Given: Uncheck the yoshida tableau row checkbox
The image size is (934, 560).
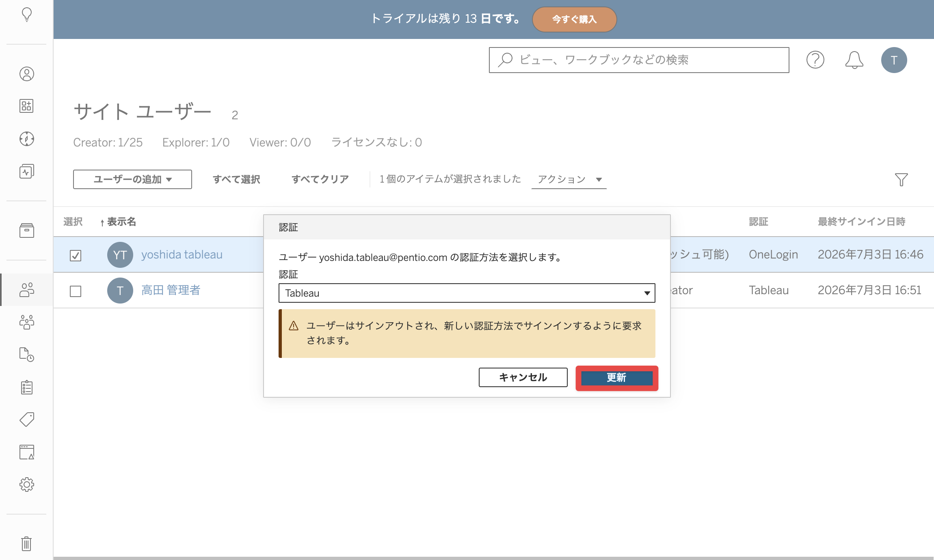Looking at the screenshot, I should [76, 255].
